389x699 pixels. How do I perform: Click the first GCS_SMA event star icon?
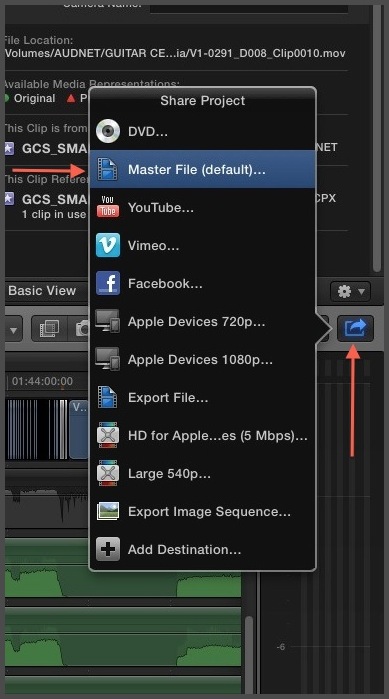click(x=9, y=148)
